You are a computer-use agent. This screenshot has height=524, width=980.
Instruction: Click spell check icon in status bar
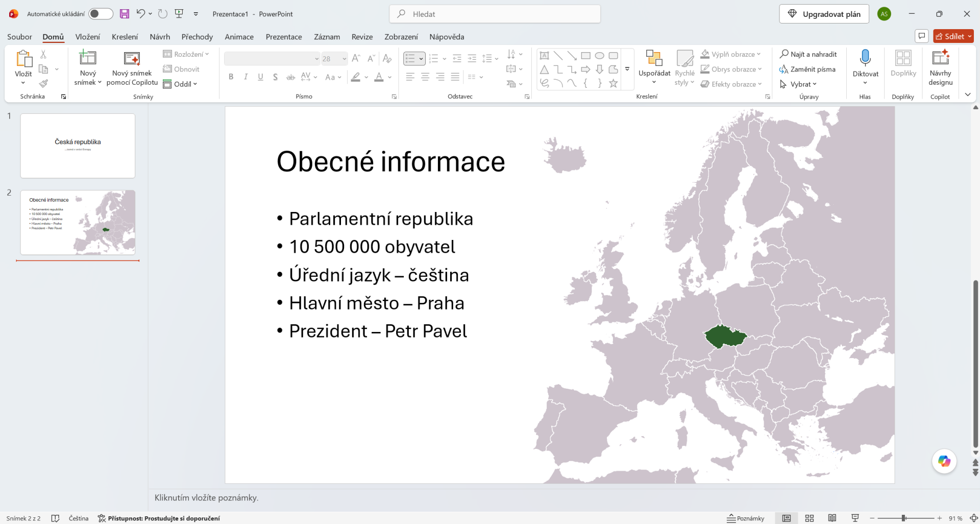click(55, 518)
